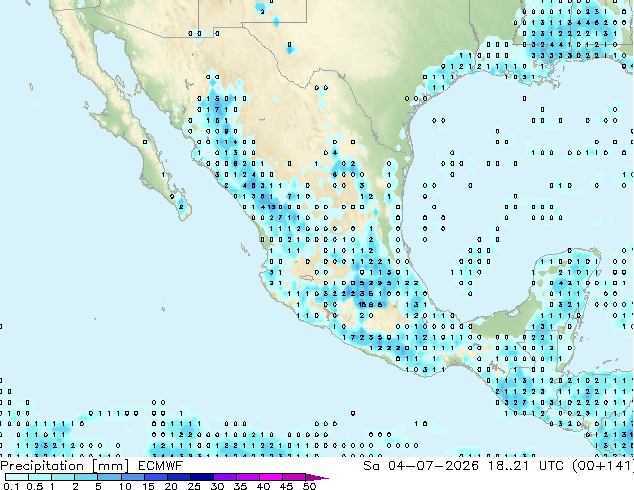Click the 35–40 mm magenta legend swatch
This screenshot has height=490, width=634.
[247, 477]
